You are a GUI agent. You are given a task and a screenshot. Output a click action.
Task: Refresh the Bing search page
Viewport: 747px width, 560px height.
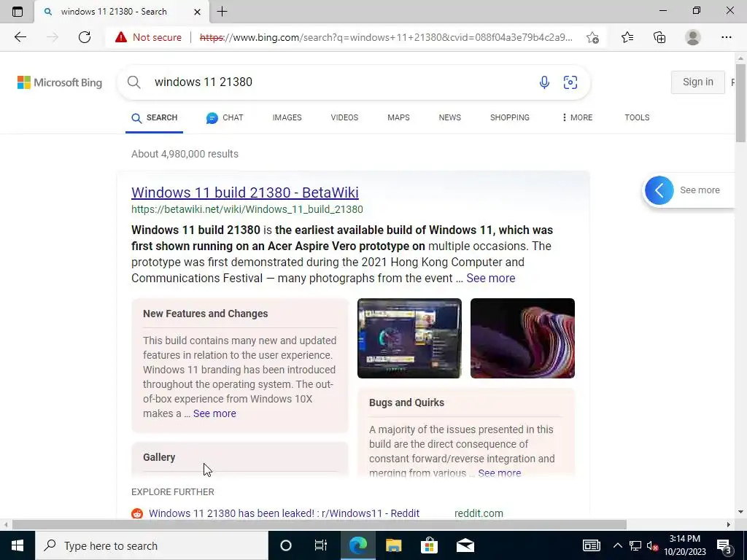85,37
